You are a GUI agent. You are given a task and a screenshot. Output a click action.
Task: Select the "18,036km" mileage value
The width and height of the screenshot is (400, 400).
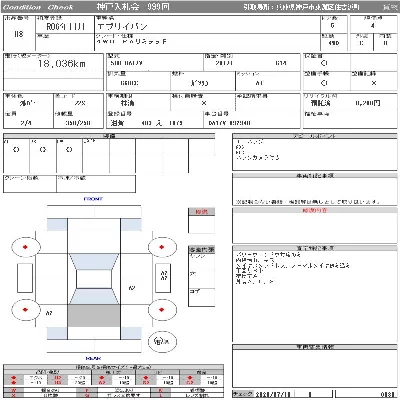pyautogui.click(x=62, y=64)
